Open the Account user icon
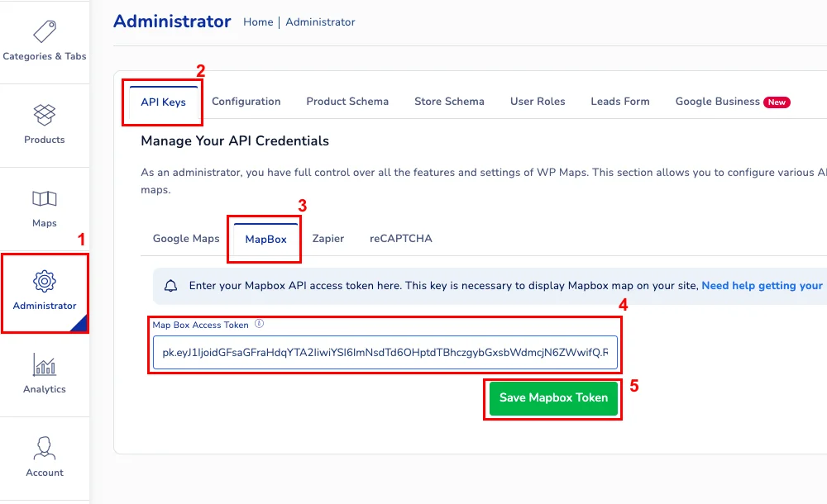827x504 pixels. pos(45,448)
